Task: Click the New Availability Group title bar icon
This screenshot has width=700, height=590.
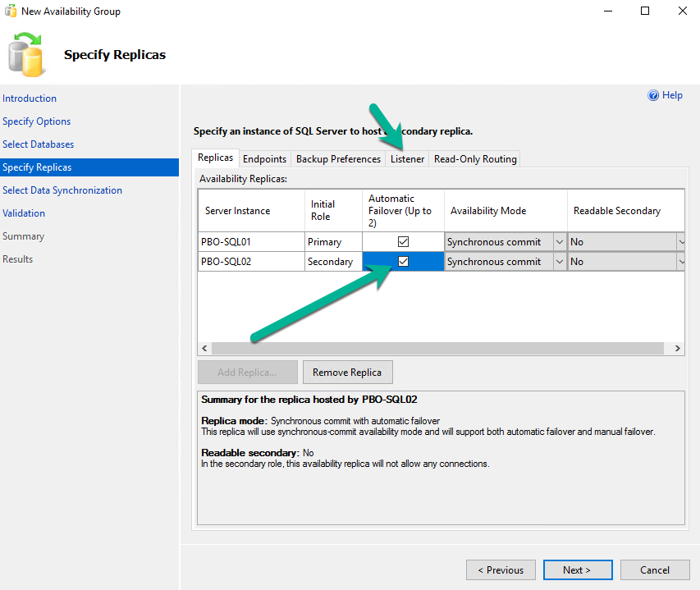Action: [11, 11]
